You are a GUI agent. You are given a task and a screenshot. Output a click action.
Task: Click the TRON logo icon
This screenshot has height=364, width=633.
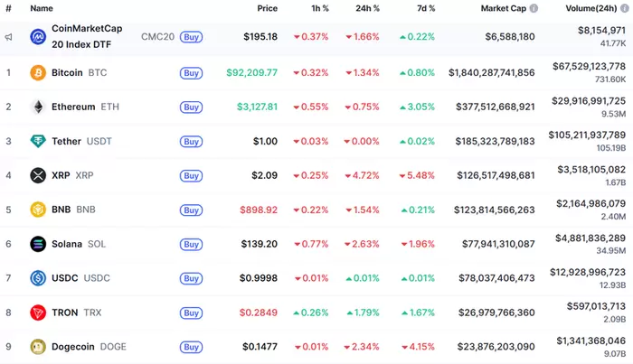(38, 313)
